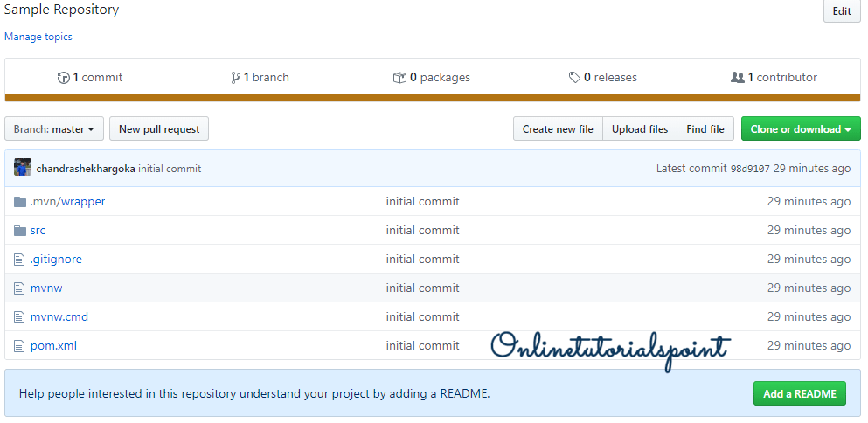
Task: Open the Branch: master dropdown
Action: coord(54,129)
